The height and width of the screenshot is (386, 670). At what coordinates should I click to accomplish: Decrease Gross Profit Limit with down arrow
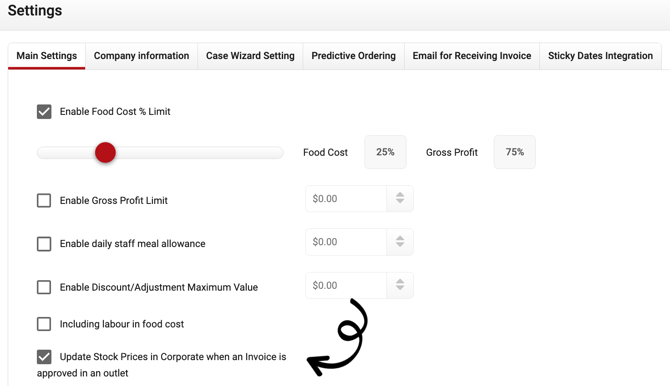tap(400, 201)
